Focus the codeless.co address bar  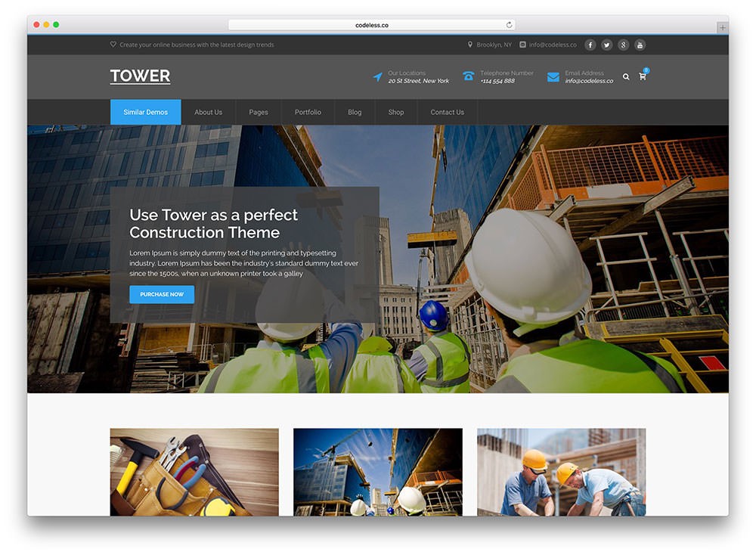click(372, 25)
